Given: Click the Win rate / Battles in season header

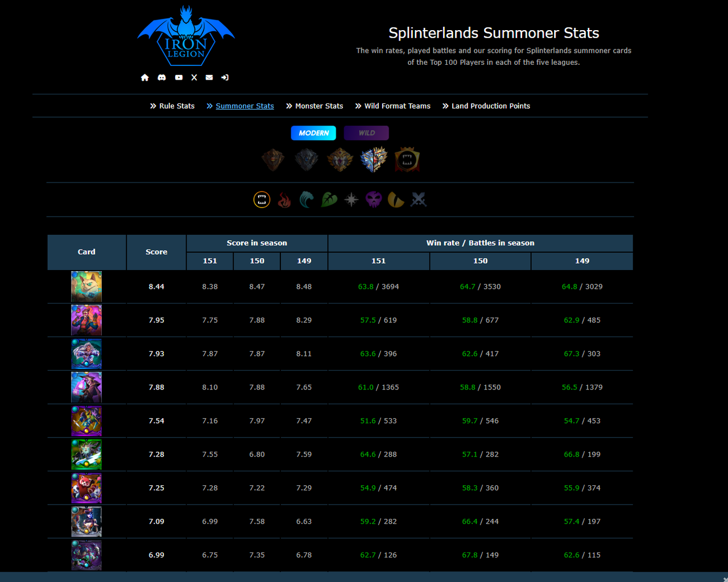Looking at the screenshot, I should pyautogui.click(x=481, y=243).
